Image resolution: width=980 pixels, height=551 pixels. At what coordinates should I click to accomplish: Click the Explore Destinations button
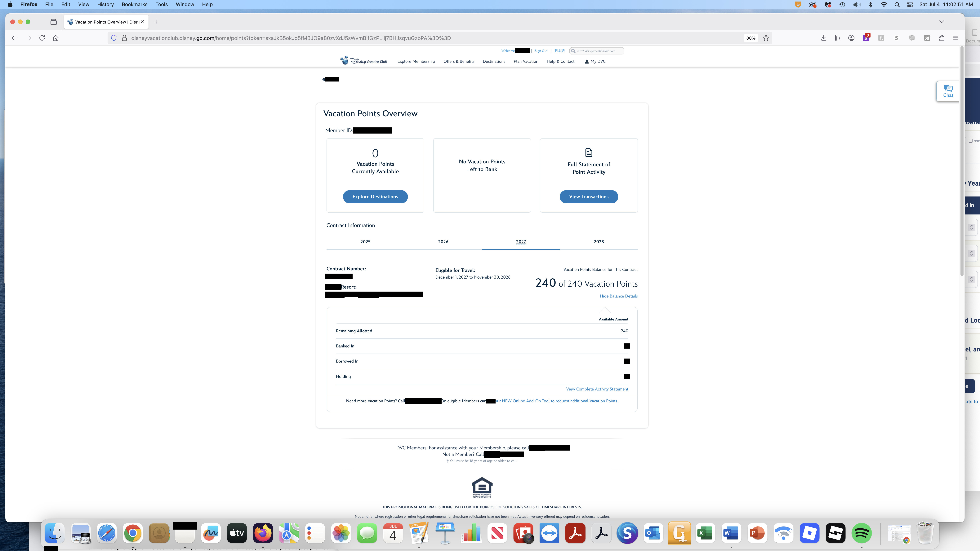coord(375,197)
